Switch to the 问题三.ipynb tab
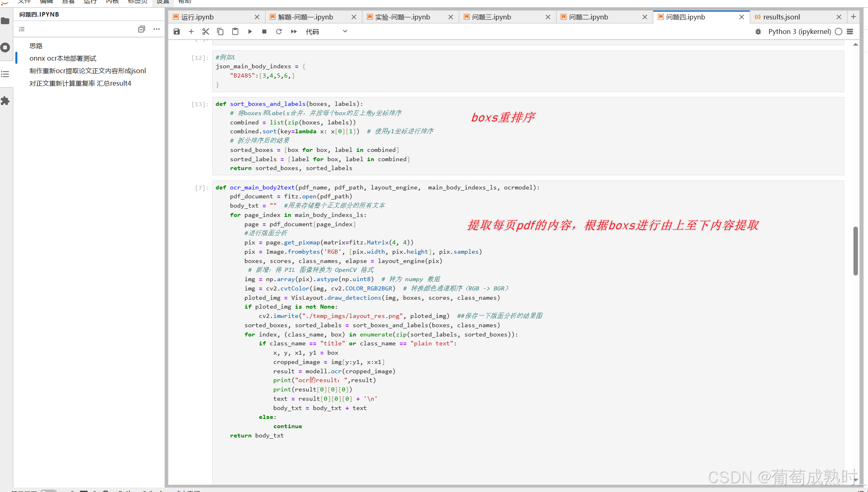The width and height of the screenshot is (868, 492). click(492, 17)
